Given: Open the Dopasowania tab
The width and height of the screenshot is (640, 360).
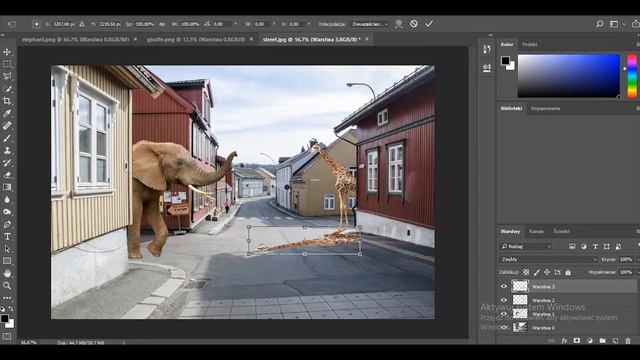Looking at the screenshot, I should [545, 109].
